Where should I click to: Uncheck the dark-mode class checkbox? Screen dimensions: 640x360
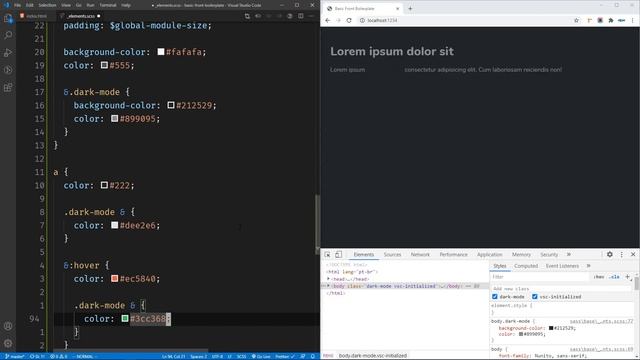coord(495,297)
